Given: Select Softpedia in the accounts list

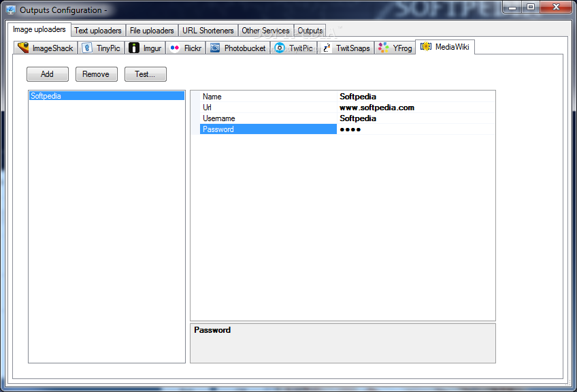Looking at the screenshot, I should pos(107,96).
